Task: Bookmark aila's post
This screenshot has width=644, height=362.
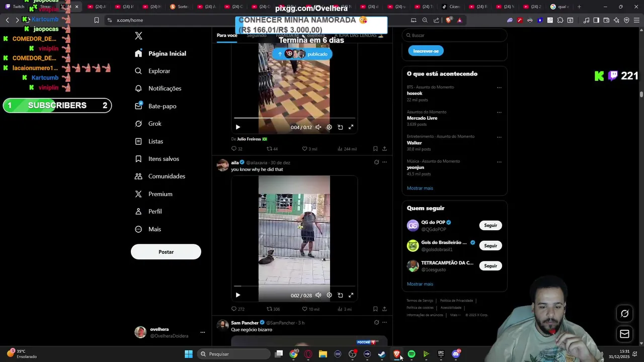Action: click(x=375, y=309)
